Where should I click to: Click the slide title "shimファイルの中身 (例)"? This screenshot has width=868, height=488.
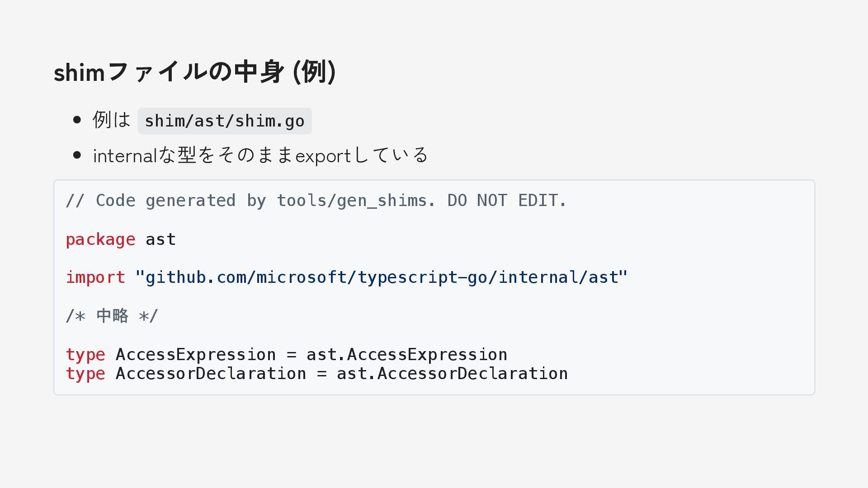click(x=194, y=72)
